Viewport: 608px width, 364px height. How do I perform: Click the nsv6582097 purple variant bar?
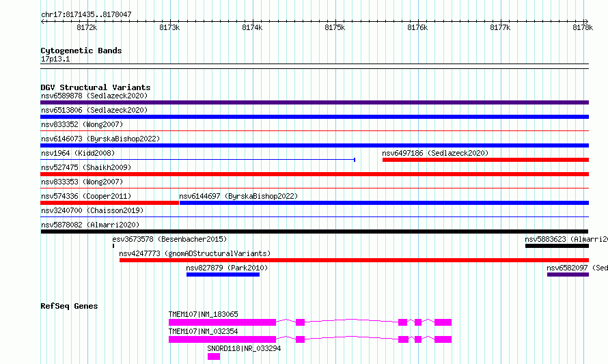(x=568, y=275)
